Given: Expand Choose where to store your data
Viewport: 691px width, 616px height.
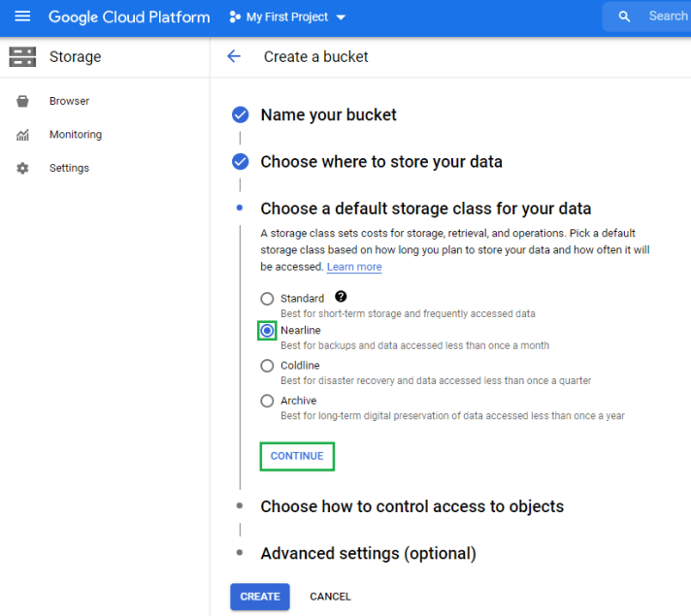Looking at the screenshot, I should pos(380,161).
